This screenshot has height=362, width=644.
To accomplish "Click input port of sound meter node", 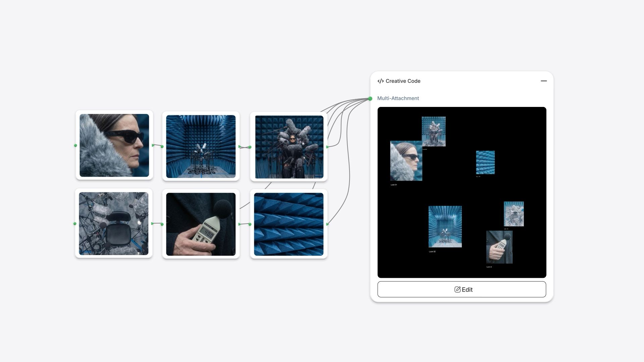I will (x=162, y=224).
